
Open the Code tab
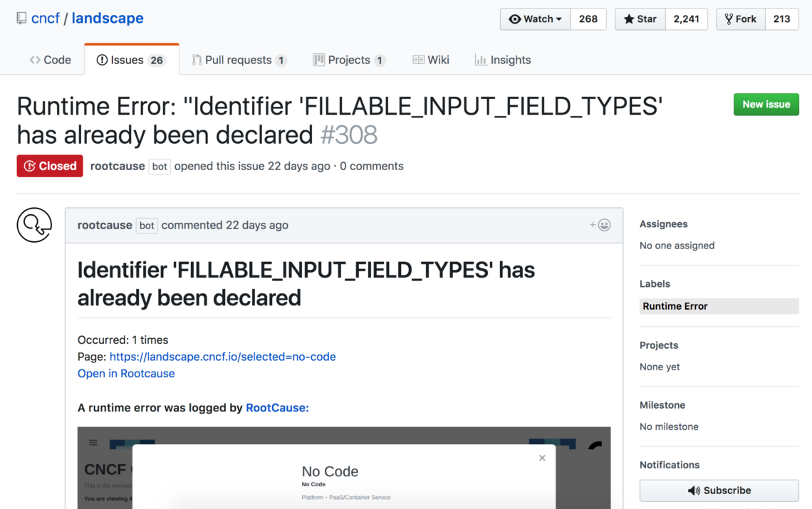coord(50,60)
